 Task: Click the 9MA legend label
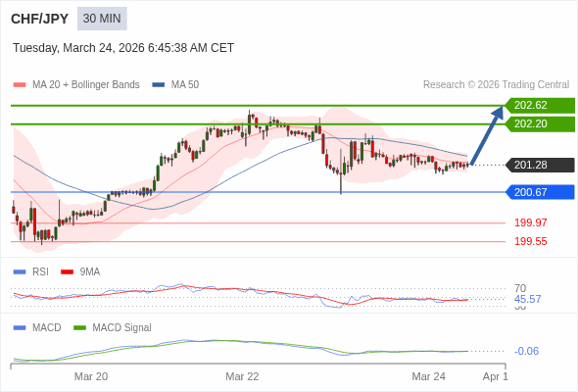90,272
